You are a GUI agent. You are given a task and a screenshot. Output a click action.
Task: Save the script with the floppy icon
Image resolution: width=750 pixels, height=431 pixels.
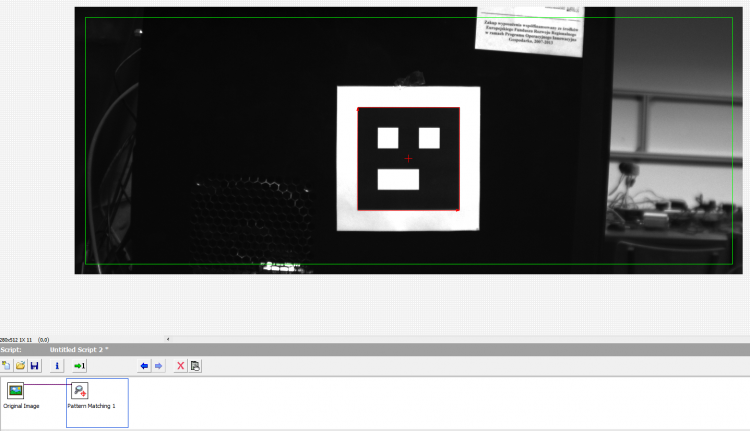(x=34, y=366)
